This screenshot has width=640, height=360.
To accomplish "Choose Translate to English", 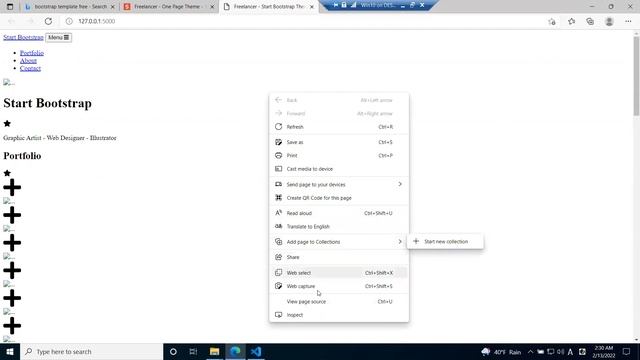I will point(339,227).
